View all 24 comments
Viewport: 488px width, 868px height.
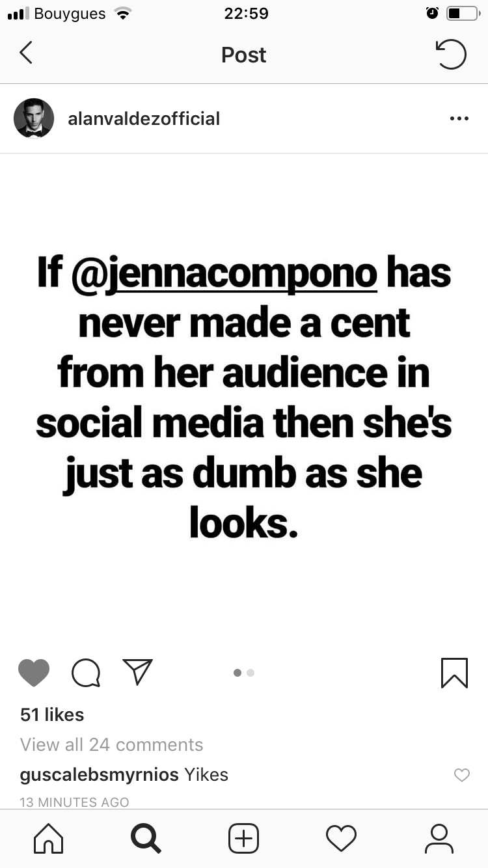coord(112,744)
